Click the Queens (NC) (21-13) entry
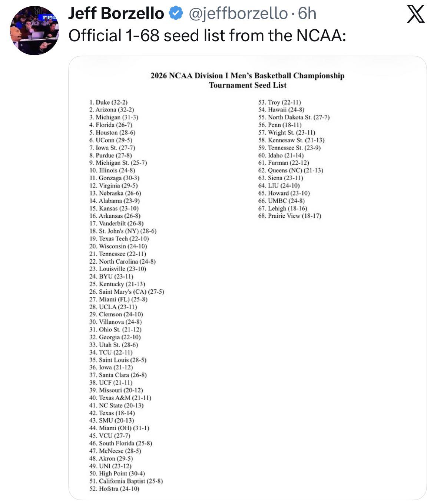 pos(291,170)
